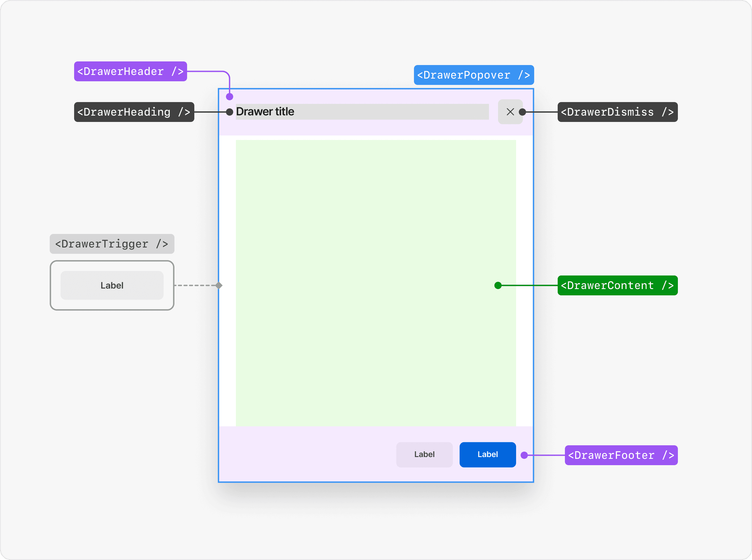Select the DrawerHeader purple tag
This screenshot has width=752, height=560.
pyautogui.click(x=130, y=72)
